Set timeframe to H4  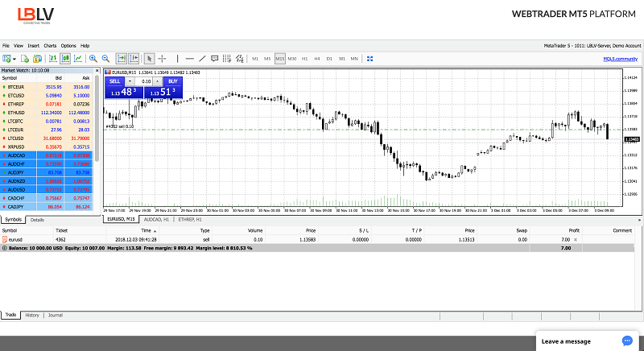tap(317, 59)
